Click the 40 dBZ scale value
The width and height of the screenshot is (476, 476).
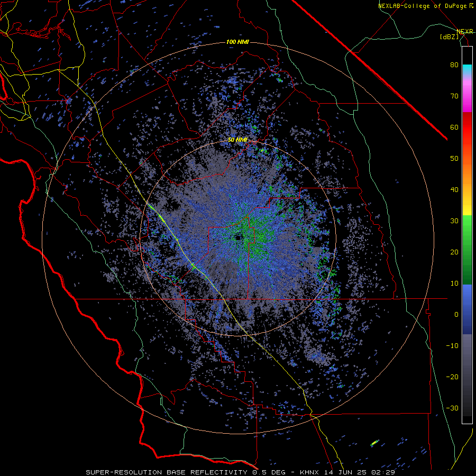(x=454, y=190)
